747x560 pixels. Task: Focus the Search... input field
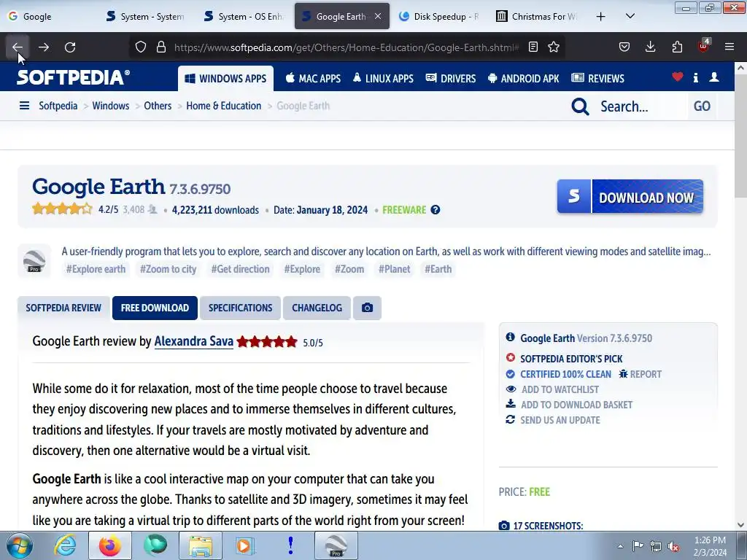coord(640,106)
